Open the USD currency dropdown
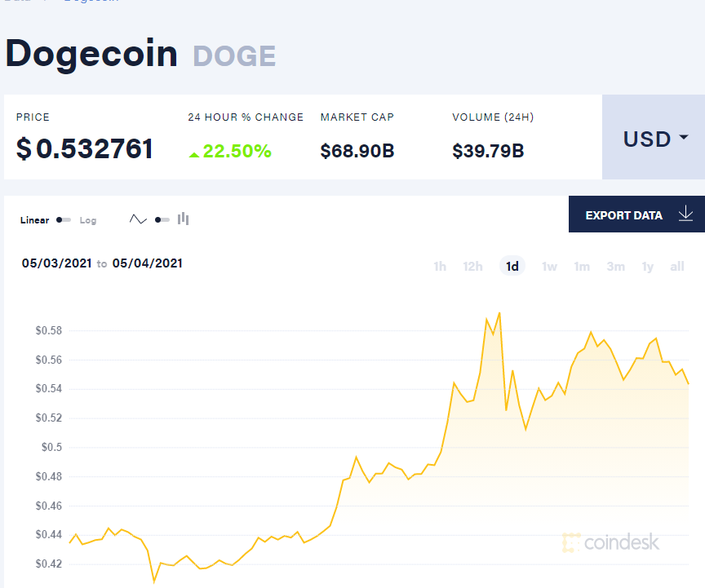Screen dimensions: 705x588 654,137
